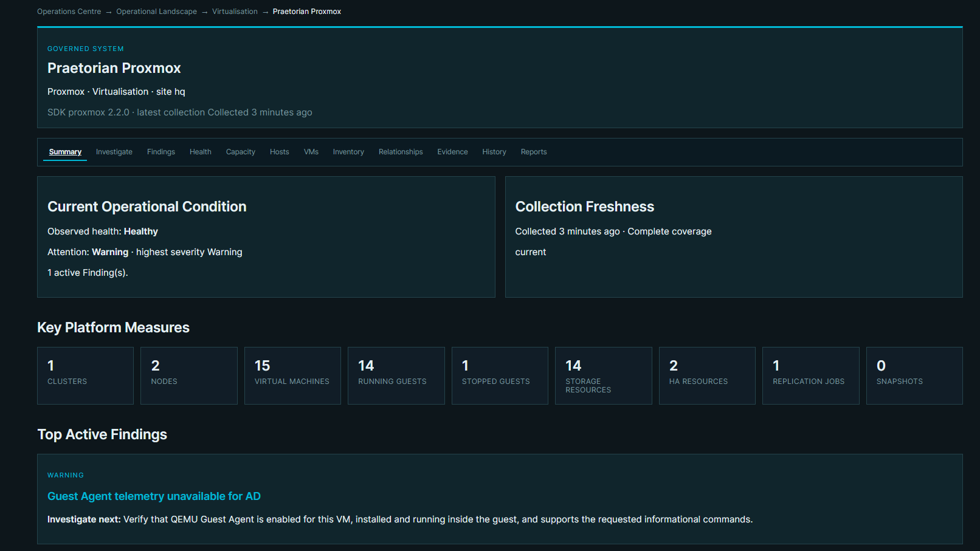Screen dimensions: 980x551
Task: Click 'Collected 3 minutes ago · Complete coverage'
Action: pyautogui.click(x=613, y=231)
